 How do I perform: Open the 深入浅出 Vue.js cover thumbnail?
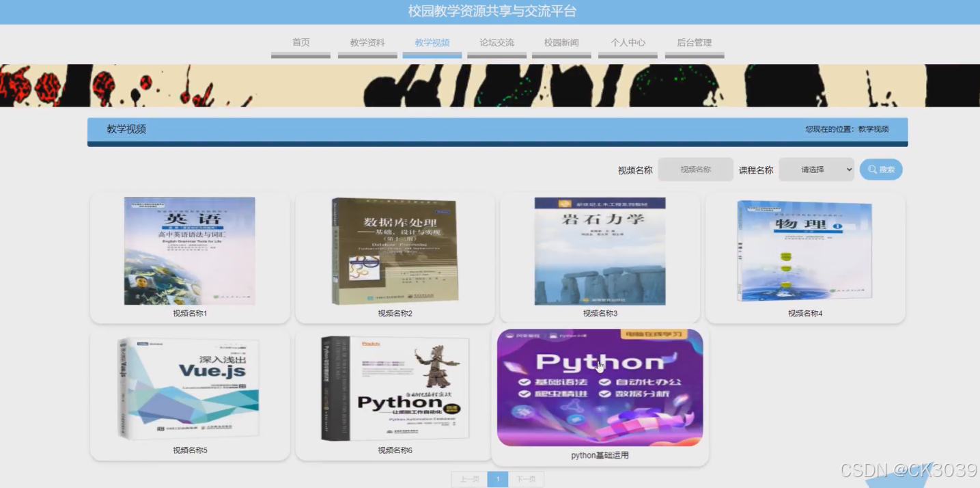pyautogui.click(x=188, y=388)
